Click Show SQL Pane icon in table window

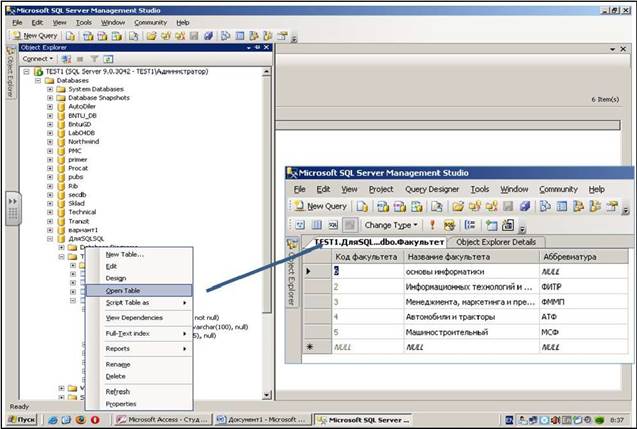tap(333, 225)
